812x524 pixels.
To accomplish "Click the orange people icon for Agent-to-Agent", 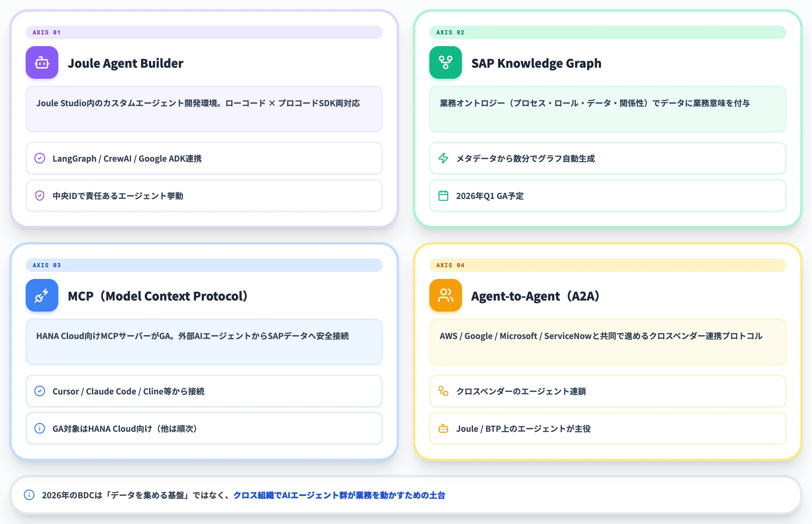I will [x=445, y=295].
